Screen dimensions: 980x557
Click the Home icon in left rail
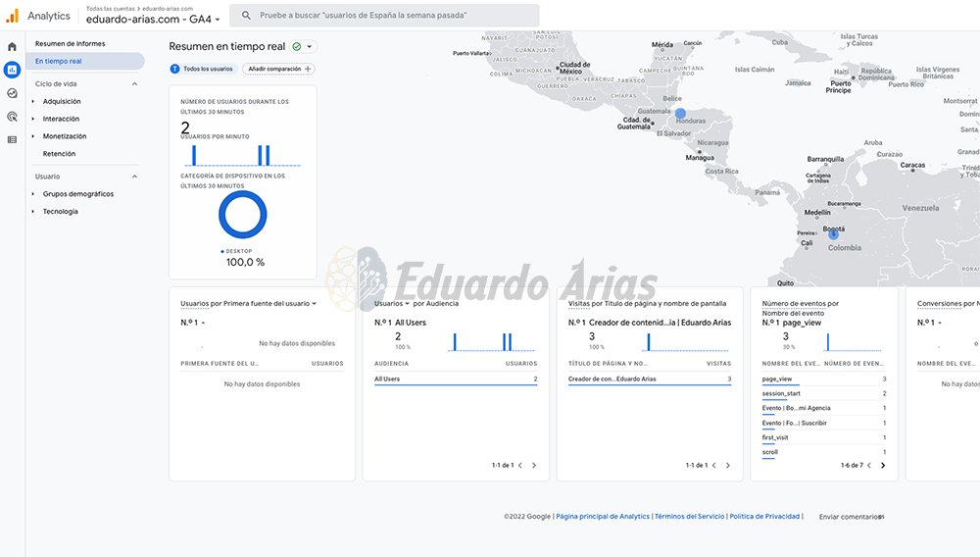click(x=12, y=46)
